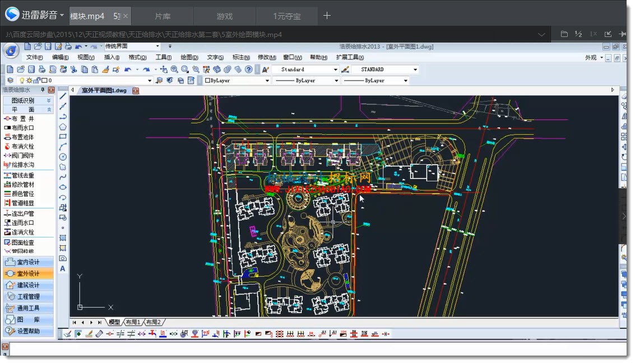The height and width of the screenshot is (364, 635).
Task: Open folder icon in Xunlei player bar
Action: pyautogui.click(x=564, y=34)
